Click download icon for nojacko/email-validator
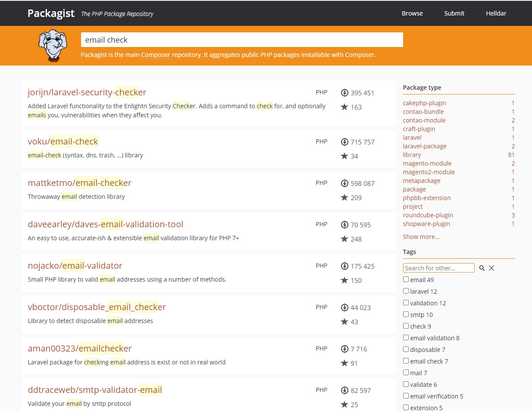 (344, 266)
